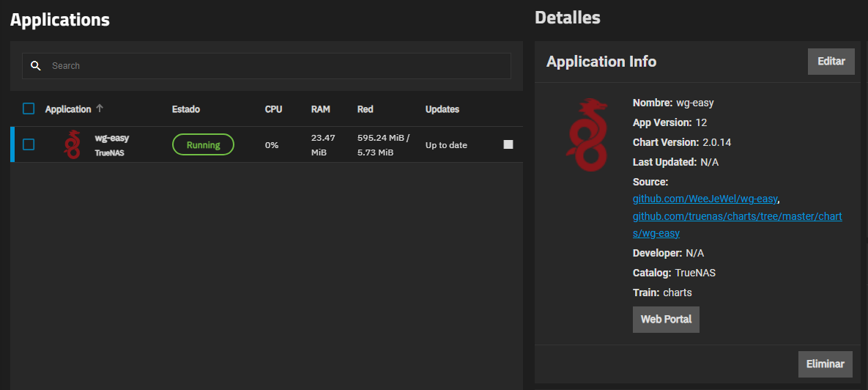Click the green Running status badge
The width and height of the screenshot is (868, 390).
[203, 144]
